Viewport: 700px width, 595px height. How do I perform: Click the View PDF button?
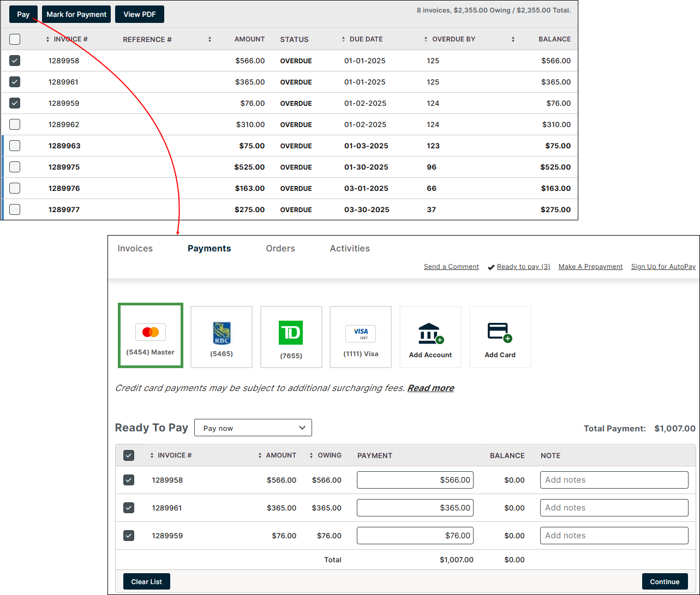point(140,14)
